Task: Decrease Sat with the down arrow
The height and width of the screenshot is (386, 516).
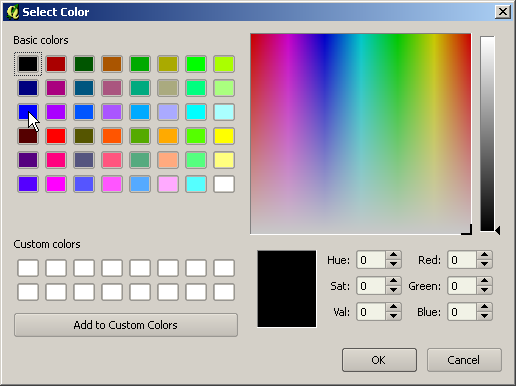Action: click(x=393, y=290)
